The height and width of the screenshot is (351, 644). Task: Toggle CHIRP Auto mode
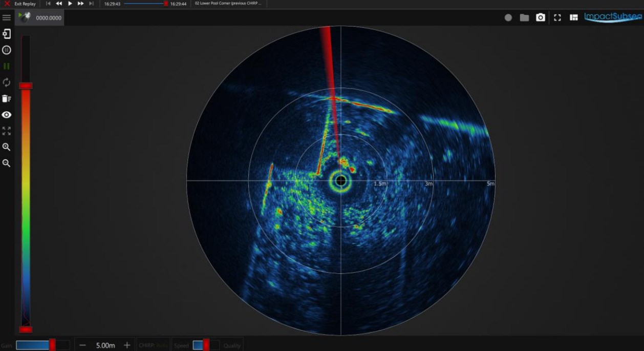click(152, 345)
